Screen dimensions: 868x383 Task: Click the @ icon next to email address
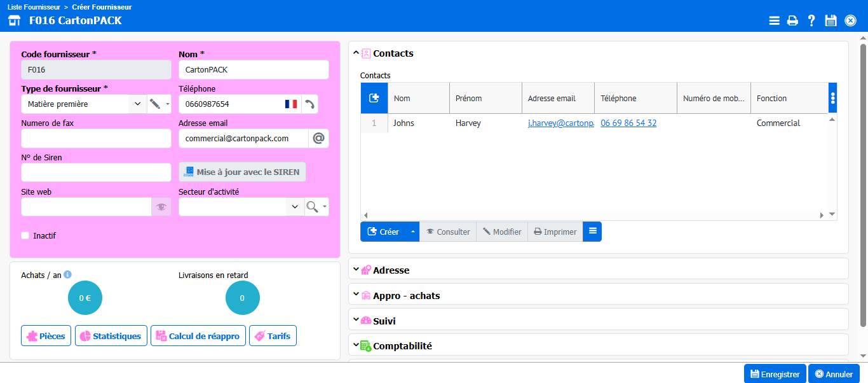318,139
